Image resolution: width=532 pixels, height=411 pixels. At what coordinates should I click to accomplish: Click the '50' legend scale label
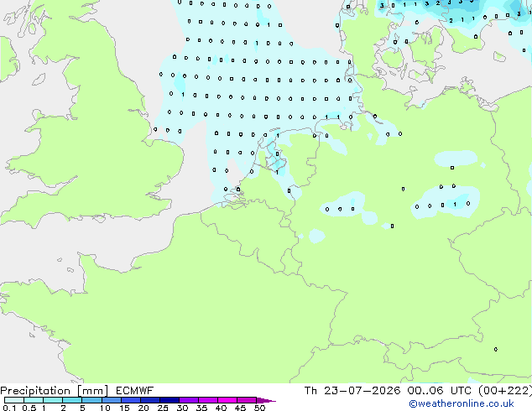(259, 408)
